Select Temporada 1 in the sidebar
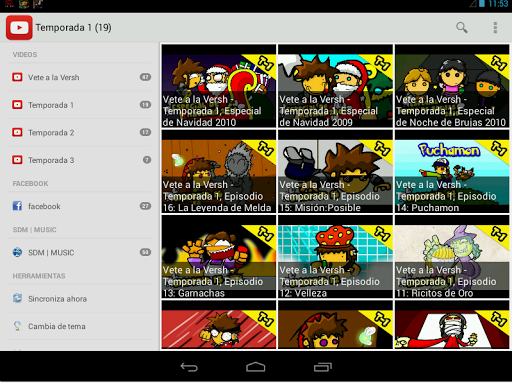 80,105
